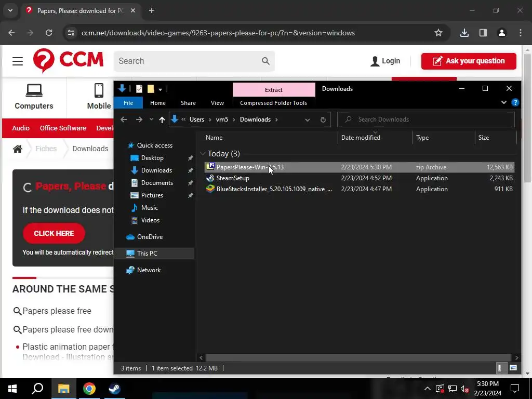Open Quick access in navigation pane

click(x=154, y=145)
